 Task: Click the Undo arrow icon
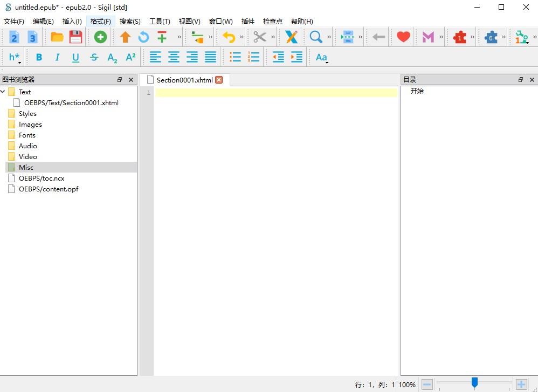click(229, 37)
